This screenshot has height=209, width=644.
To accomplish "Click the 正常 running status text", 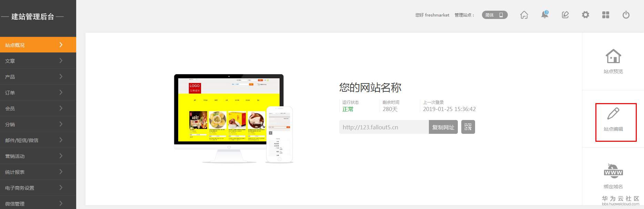I will click(348, 109).
